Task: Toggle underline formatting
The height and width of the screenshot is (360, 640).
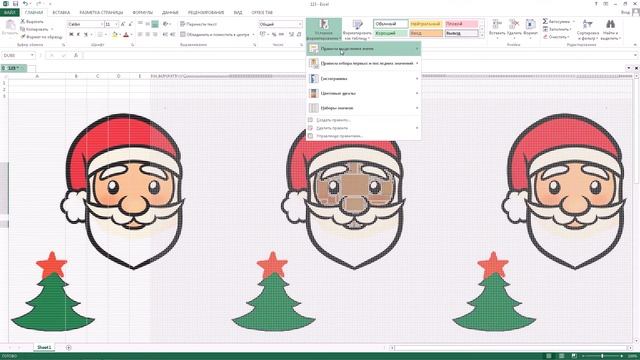Action: click(86, 35)
